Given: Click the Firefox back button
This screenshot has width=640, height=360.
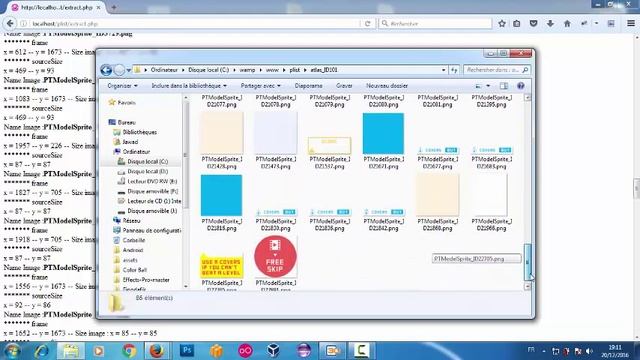Looking at the screenshot, I should (x=10, y=24).
